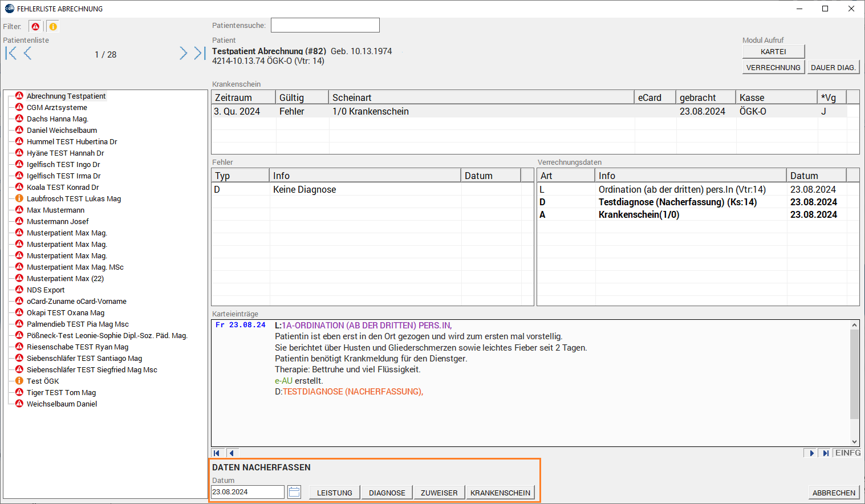865x504 pixels.
Task: Click in the Patientensuche search field
Action: [325, 25]
